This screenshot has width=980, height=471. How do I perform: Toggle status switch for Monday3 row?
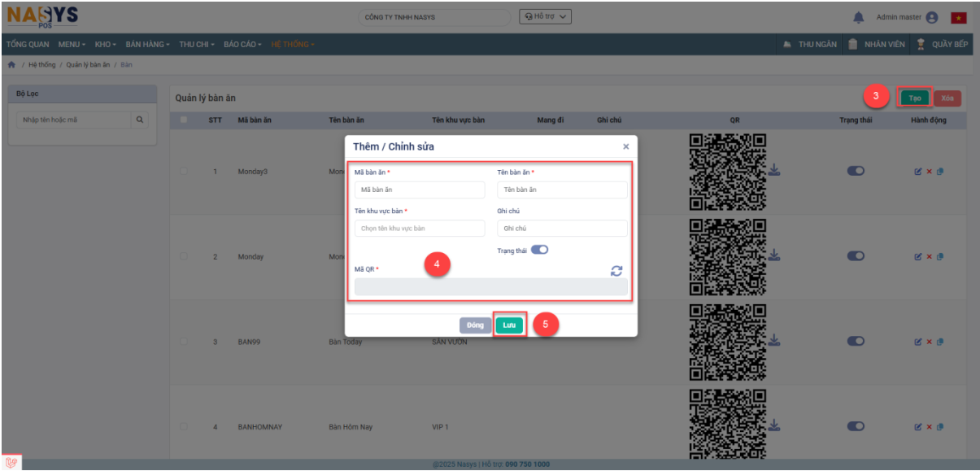click(x=856, y=171)
